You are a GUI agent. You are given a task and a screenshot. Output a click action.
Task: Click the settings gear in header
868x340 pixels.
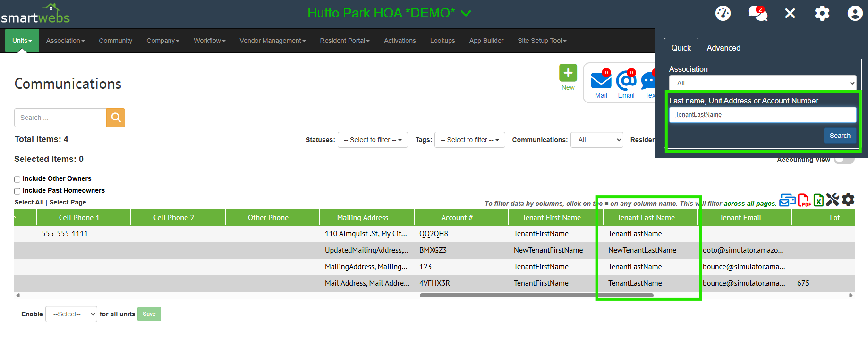tap(822, 13)
